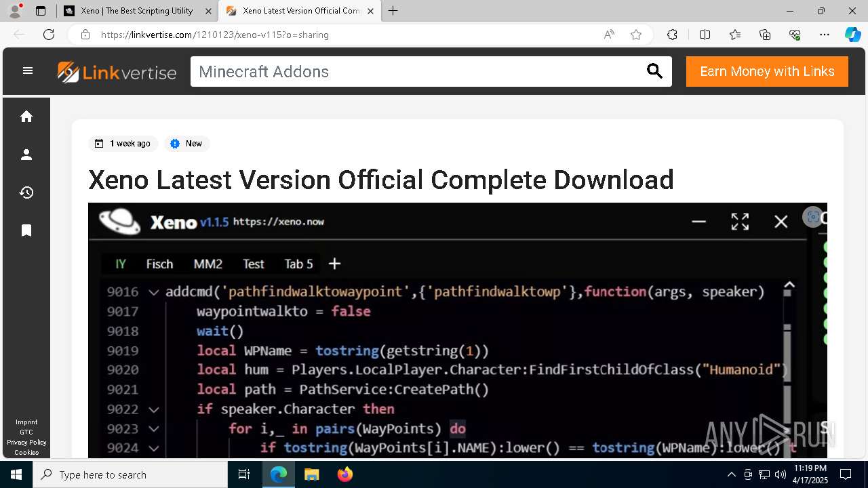This screenshot has width=868, height=488.
Task: Toggle read aloud icon in address bar
Action: (x=609, y=35)
